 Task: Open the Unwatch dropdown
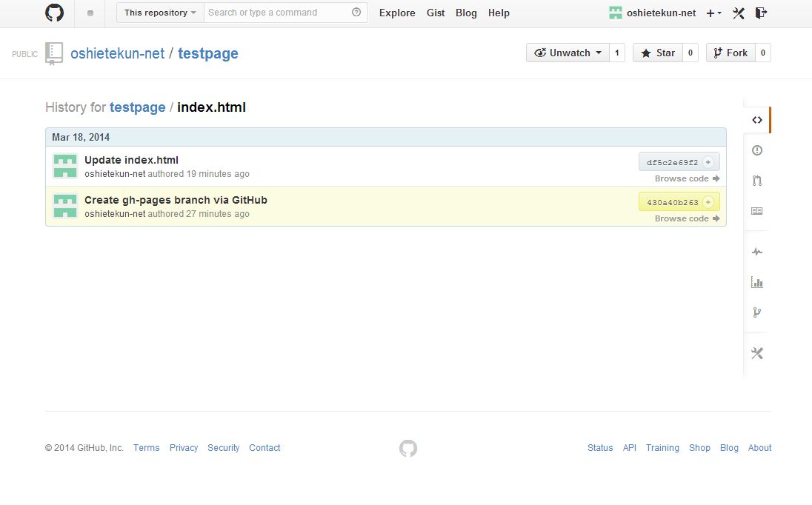(x=568, y=53)
